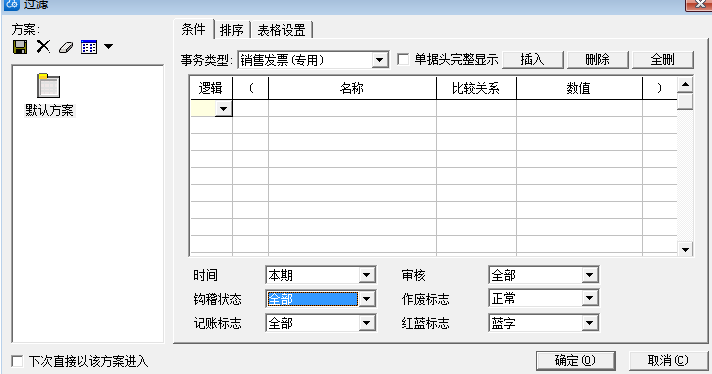Screen dimensions: 712x374
Task: Expand the 时间 dropdown showing 本期
Action: 366,275
